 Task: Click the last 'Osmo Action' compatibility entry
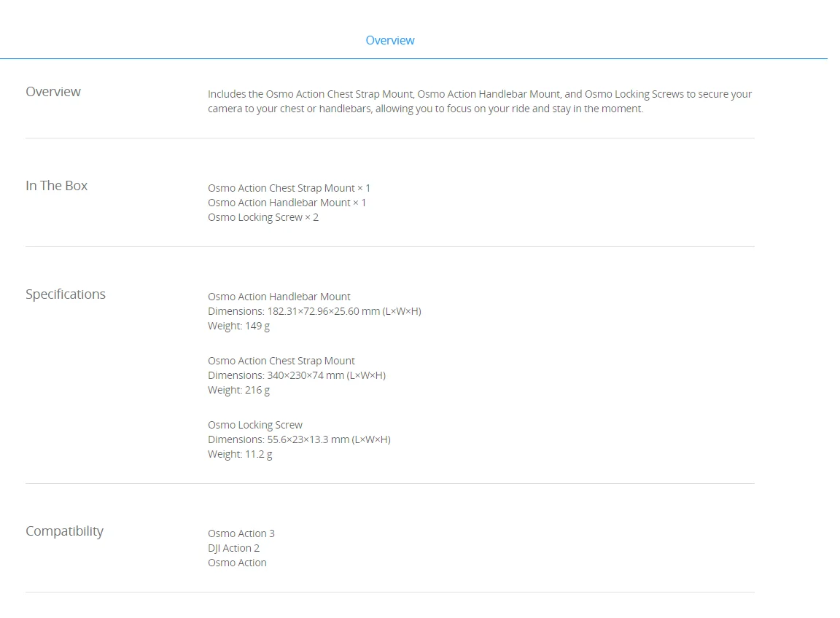point(237,563)
